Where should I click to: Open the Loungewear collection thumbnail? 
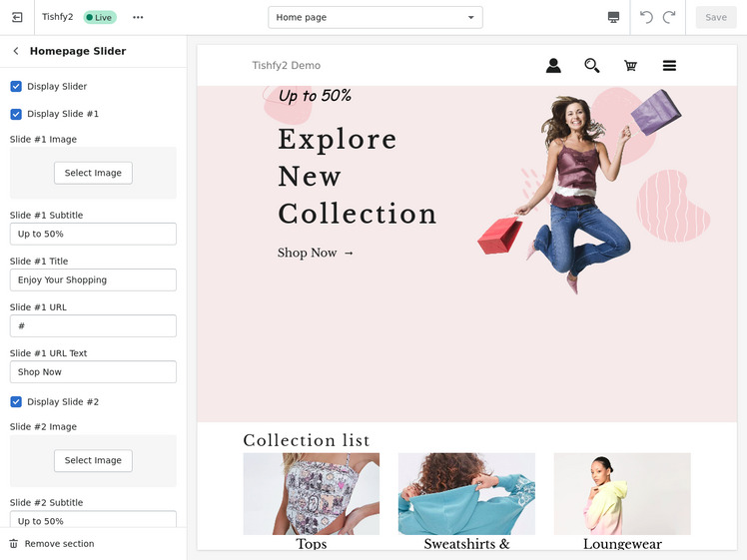point(622,494)
